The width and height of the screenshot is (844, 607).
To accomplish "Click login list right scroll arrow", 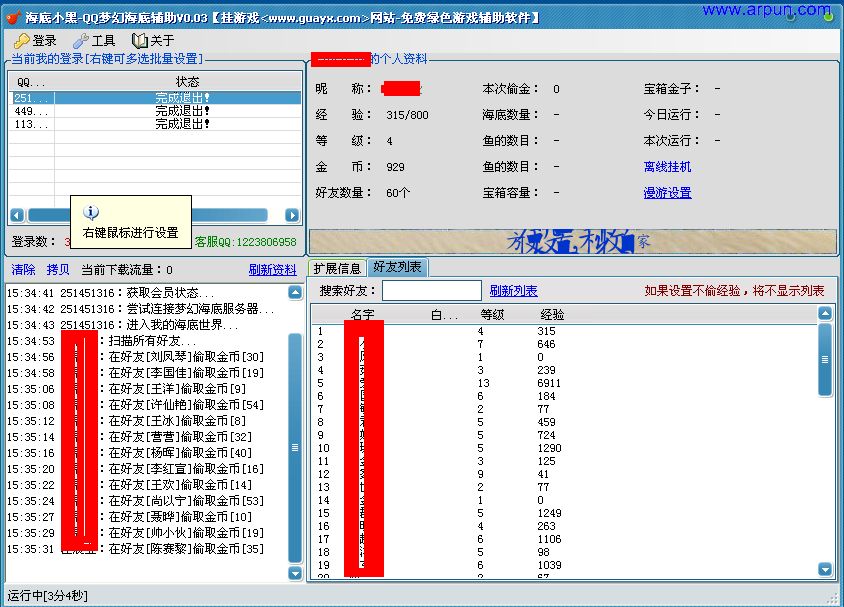I will click(x=292, y=215).
